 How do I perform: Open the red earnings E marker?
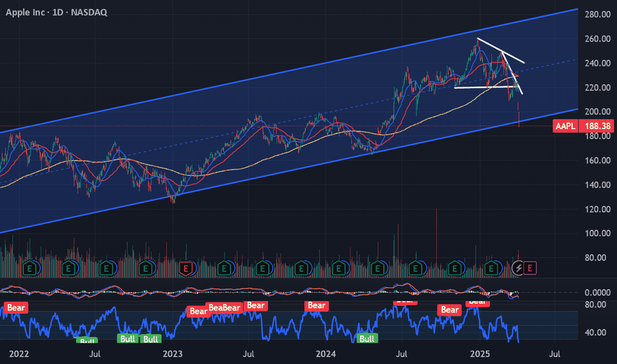coord(185,269)
